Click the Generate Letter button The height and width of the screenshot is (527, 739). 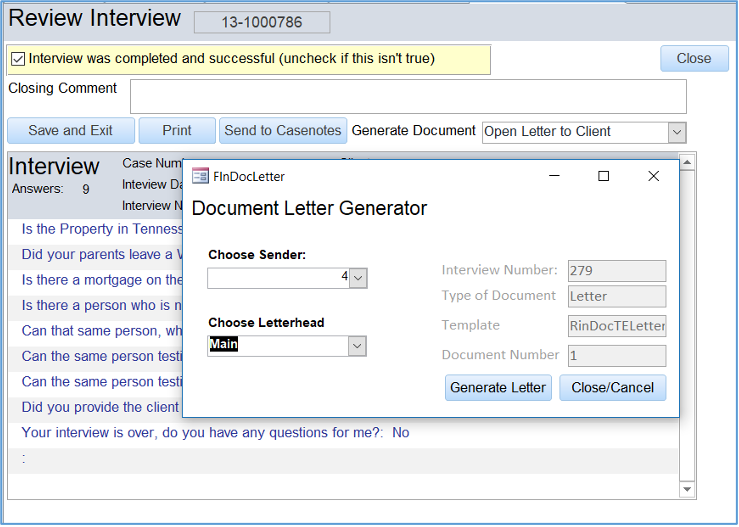point(498,388)
